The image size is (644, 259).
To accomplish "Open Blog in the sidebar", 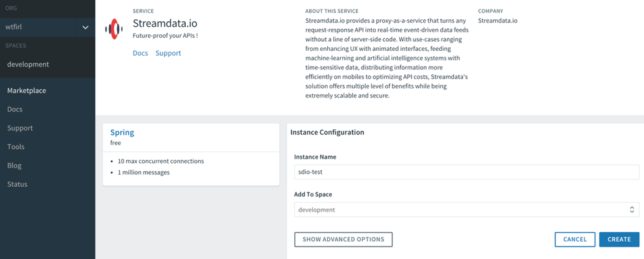I will (x=14, y=166).
